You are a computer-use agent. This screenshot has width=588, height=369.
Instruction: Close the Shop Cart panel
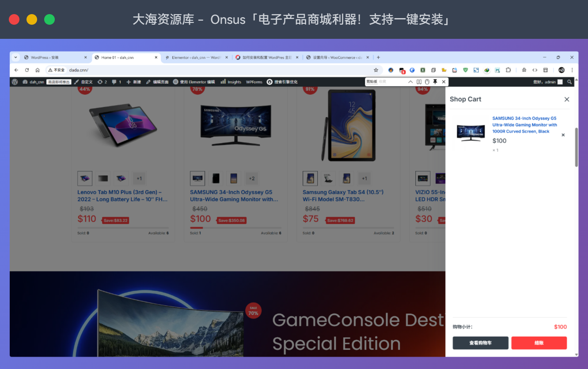[567, 99]
